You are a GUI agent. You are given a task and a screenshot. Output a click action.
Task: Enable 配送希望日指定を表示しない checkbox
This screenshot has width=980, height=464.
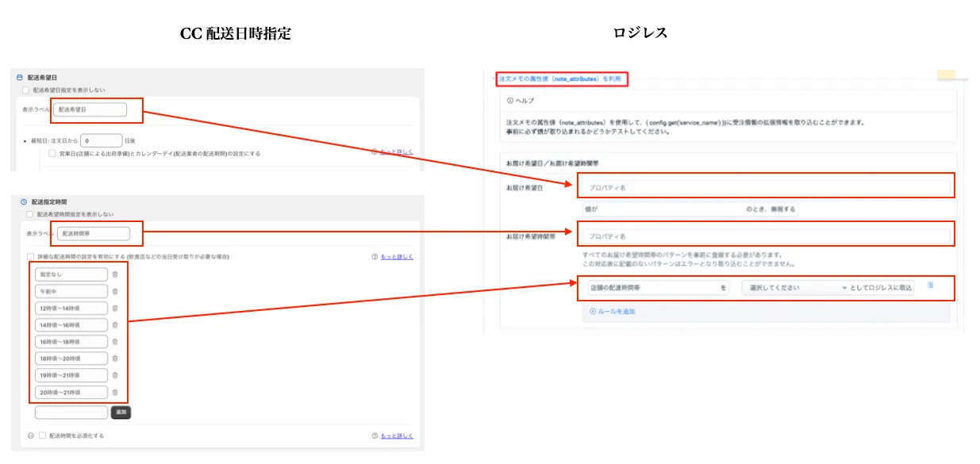[x=26, y=90]
